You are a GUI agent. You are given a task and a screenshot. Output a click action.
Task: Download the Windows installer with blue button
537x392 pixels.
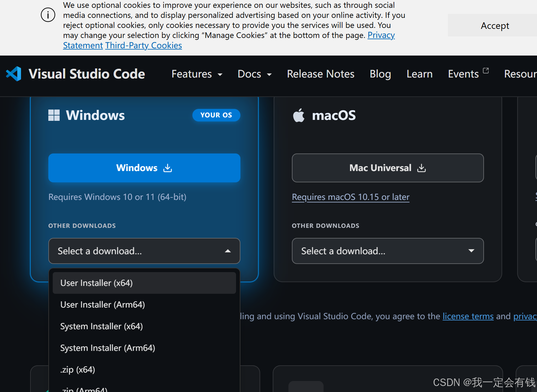(144, 168)
